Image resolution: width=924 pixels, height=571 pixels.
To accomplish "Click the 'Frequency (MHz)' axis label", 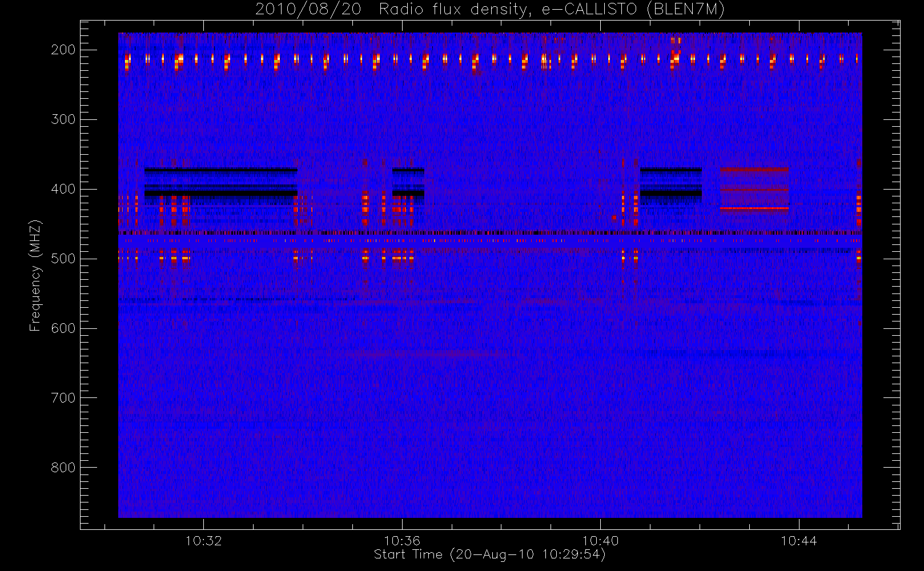I will tap(35, 275).
